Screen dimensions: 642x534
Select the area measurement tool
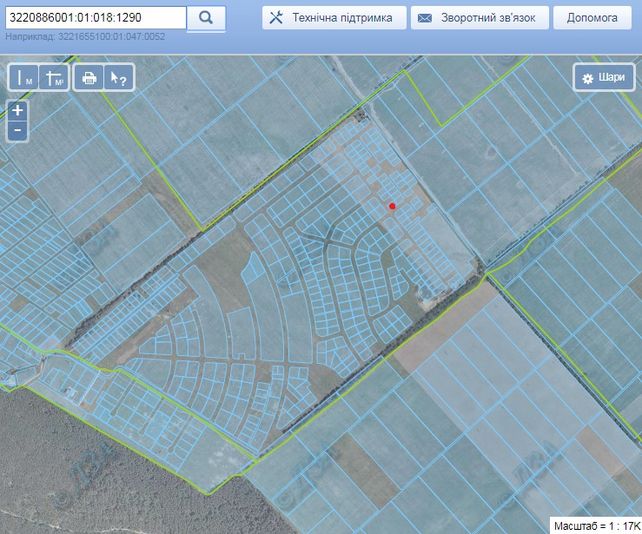pos(54,77)
